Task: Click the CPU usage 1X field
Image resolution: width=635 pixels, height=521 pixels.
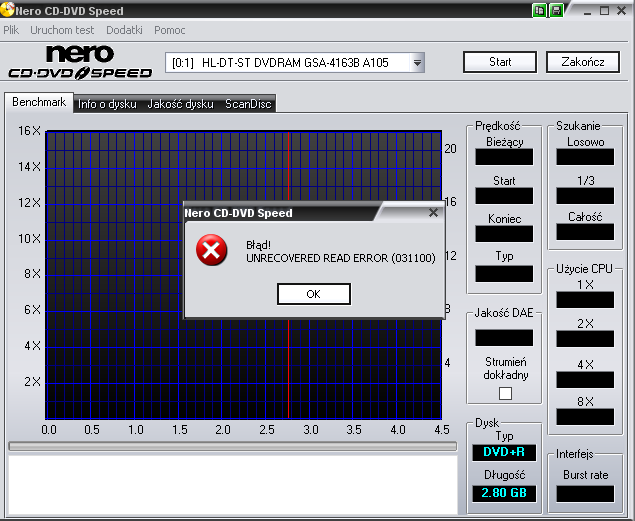Action: 585,300
